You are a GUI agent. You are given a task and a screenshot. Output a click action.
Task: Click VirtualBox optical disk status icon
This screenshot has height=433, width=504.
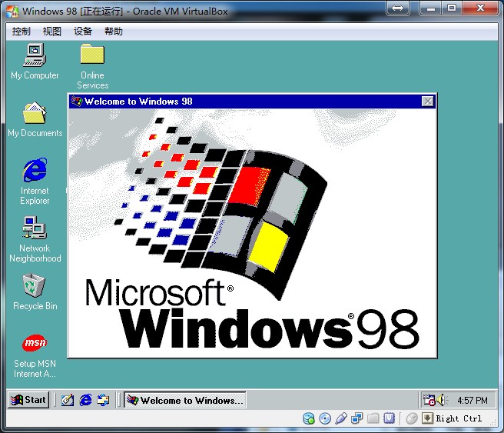(x=324, y=418)
